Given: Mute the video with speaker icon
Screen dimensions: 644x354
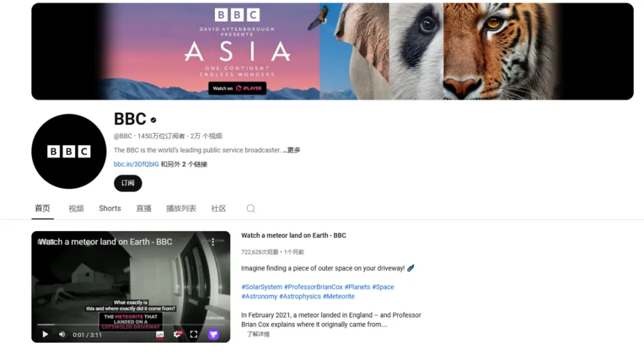Looking at the screenshot, I should [62, 334].
